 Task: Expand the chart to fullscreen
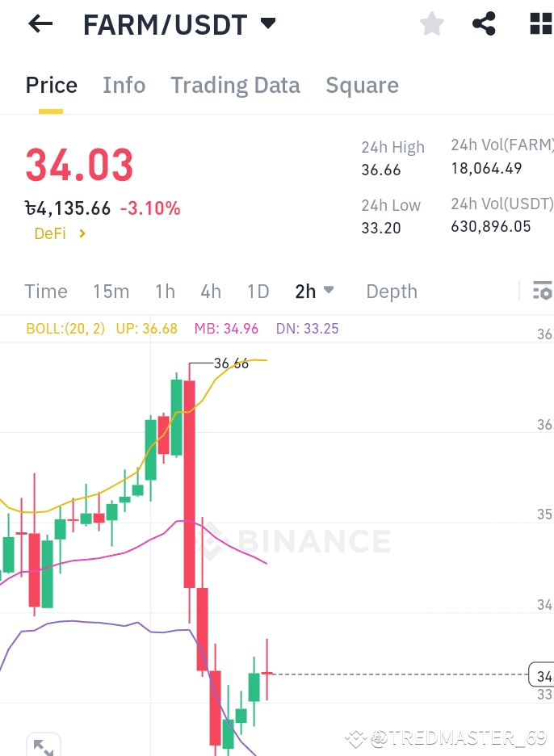44,743
